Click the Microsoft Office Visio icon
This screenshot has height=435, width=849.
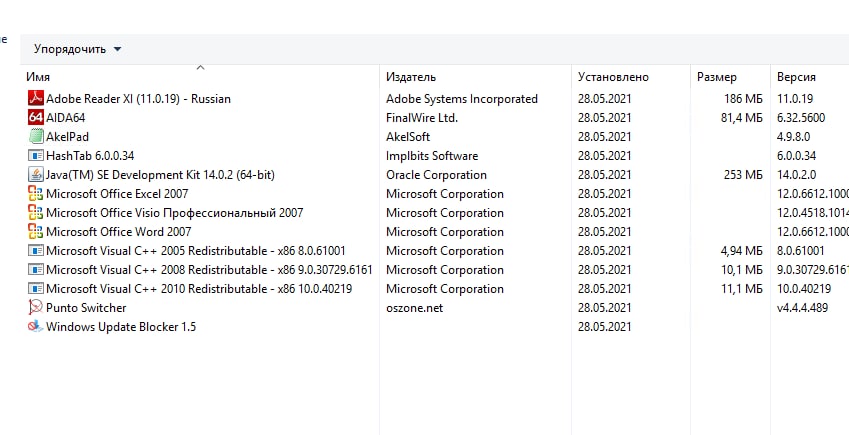pos(35,212)
